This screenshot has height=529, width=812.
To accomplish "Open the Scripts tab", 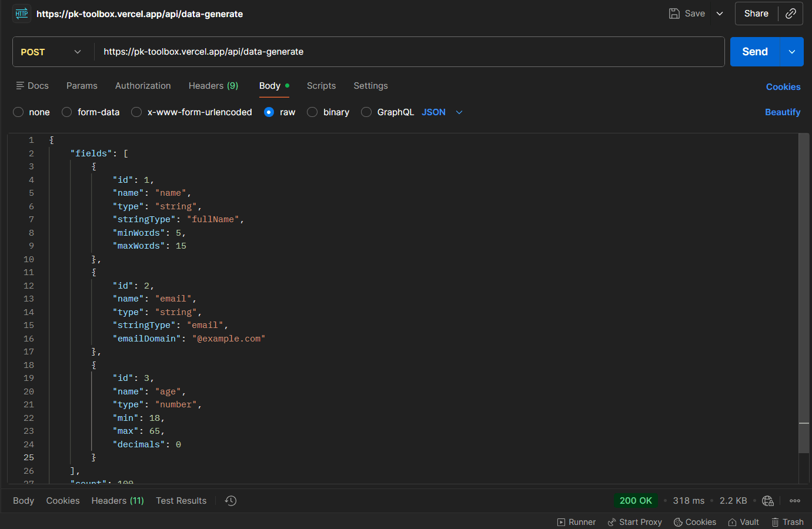I will (321, 86).
